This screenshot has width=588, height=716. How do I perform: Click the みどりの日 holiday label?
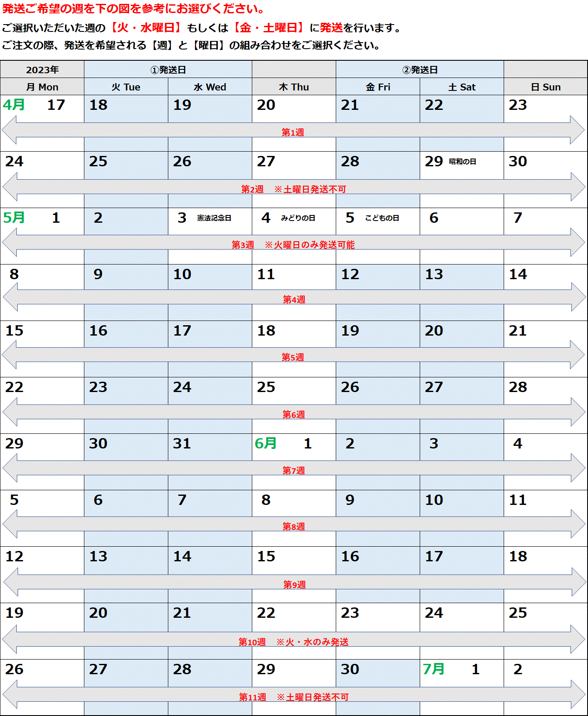pos(298,218)
